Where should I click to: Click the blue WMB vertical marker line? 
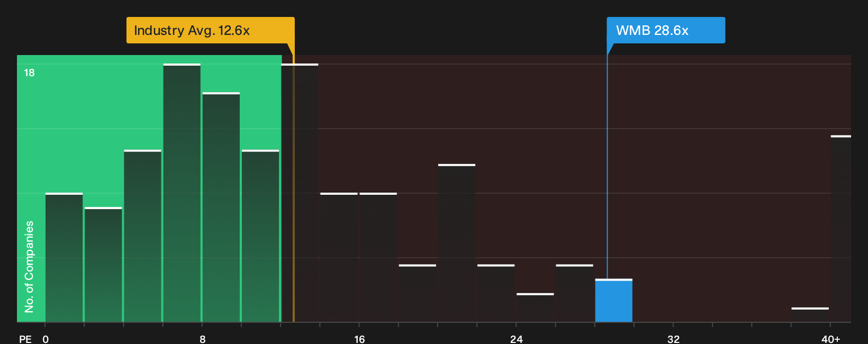607,167
